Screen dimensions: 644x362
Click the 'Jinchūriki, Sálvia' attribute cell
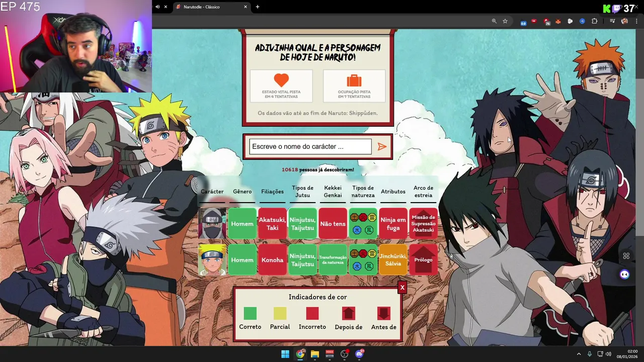click(393, 260)
